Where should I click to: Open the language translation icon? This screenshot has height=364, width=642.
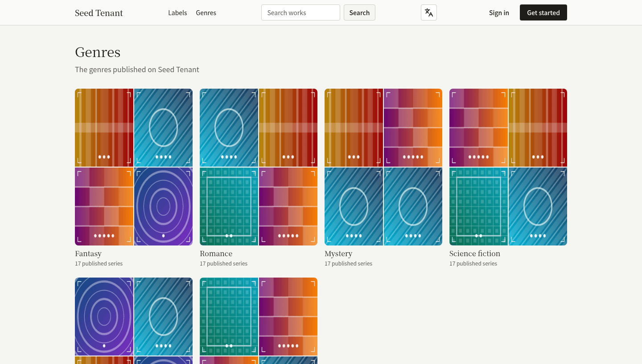pyautogui.click(x=429, y=12)
